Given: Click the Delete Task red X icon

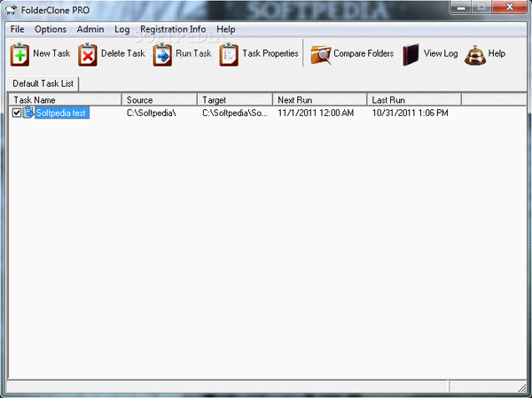Looking at the screenshot, I should pos(88,54).
